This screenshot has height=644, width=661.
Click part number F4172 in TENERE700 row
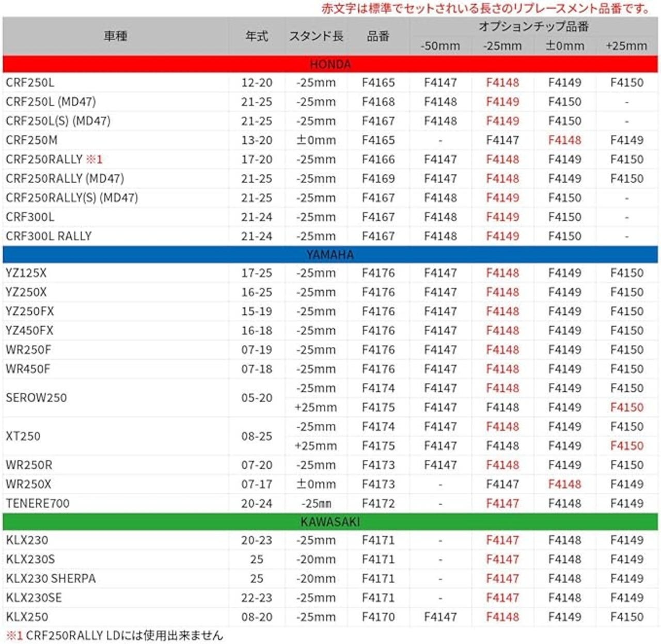point(378,503)
